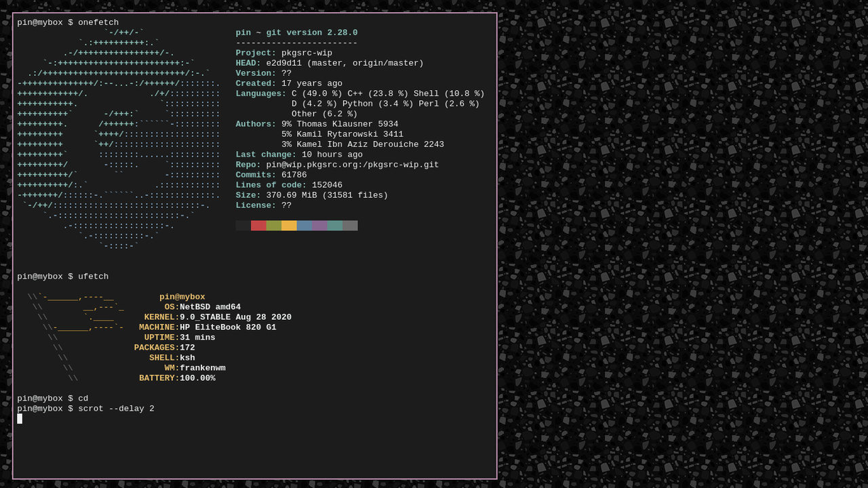
Task: Click the blue color block in palette
Action: tap(304, 226)
